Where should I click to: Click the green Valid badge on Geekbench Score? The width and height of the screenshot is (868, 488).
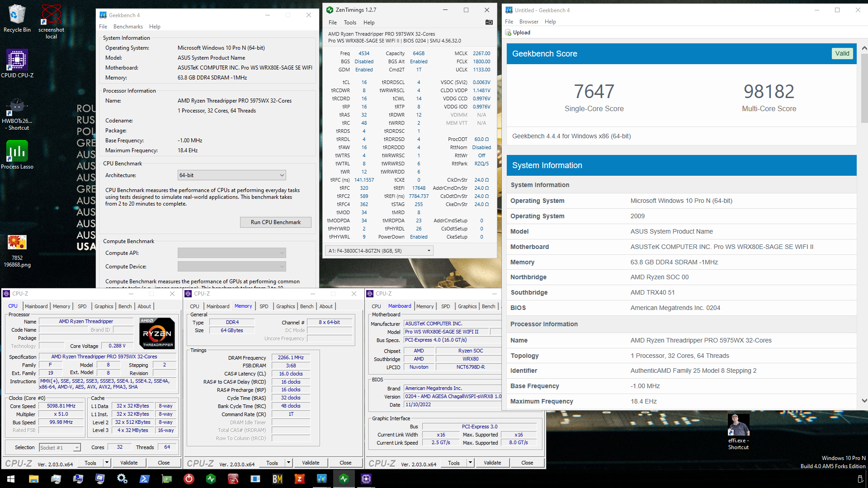(x=842, y=53)
